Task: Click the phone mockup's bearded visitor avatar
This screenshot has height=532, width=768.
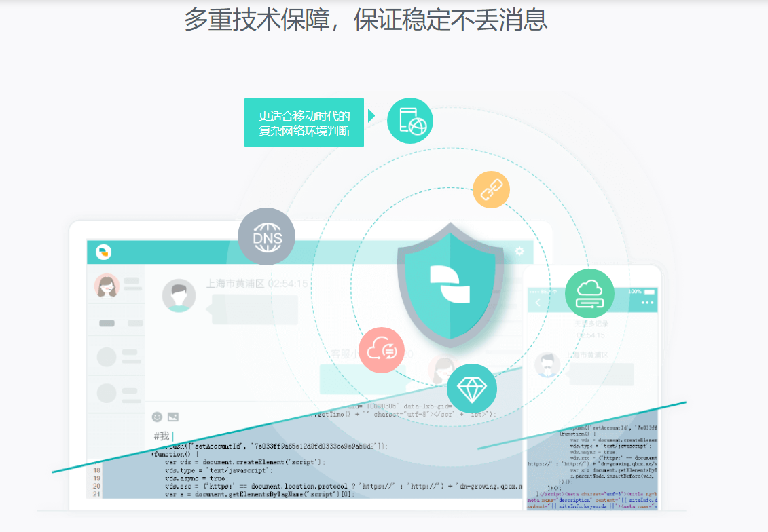Action: tap(547, 364)
